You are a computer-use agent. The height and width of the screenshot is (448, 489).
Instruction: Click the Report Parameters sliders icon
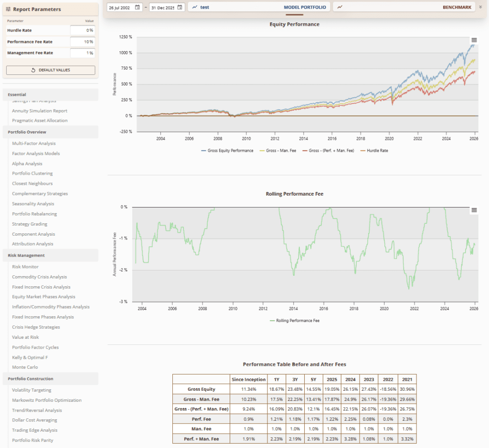(9, 9)
